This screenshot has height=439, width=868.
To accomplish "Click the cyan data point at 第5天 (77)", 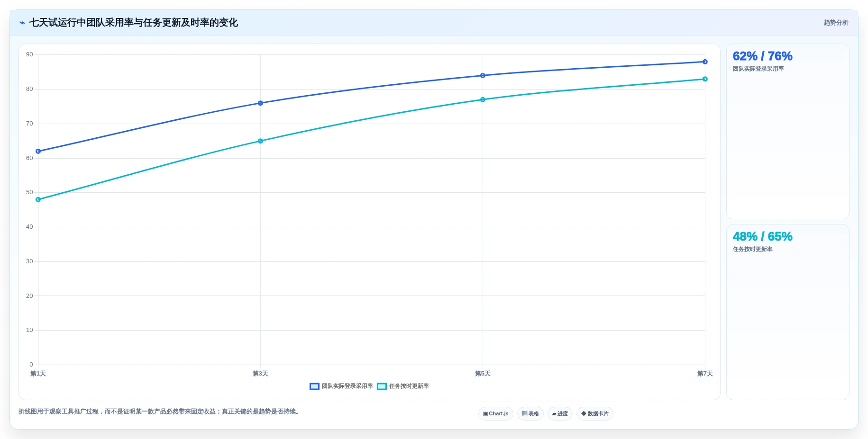I will (x=483, y=100).
